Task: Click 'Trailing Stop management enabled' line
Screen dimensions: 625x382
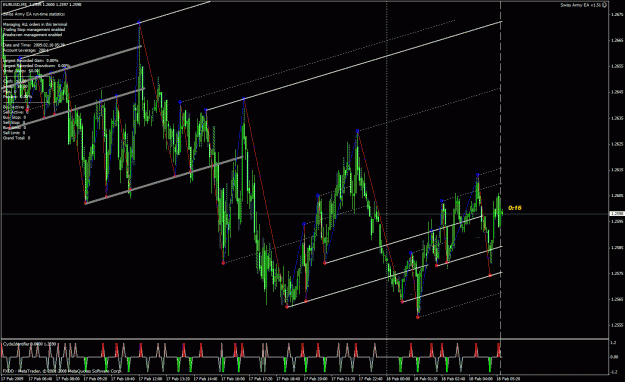Action: click(x=34, y=30)
